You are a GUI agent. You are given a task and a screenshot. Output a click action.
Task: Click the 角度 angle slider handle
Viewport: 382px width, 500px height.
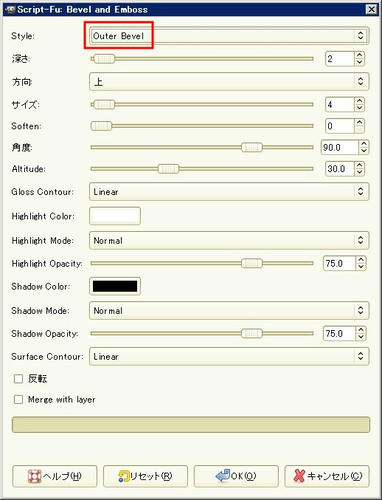pos(252,147)
